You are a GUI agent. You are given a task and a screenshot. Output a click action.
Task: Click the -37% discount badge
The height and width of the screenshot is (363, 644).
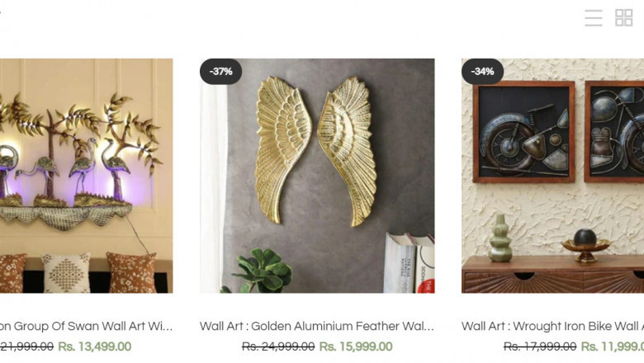[x=221, y=72]
